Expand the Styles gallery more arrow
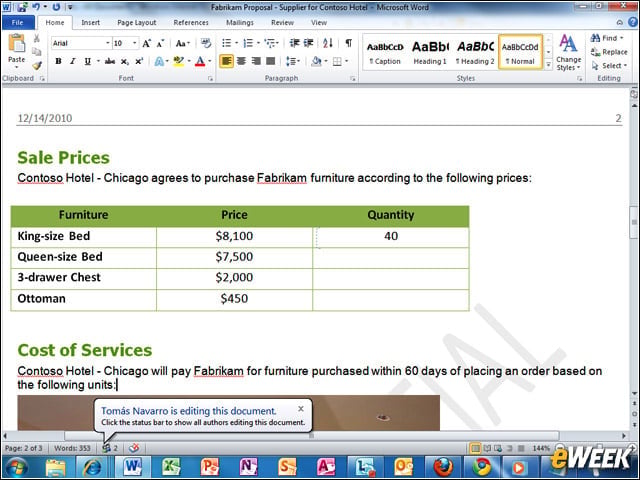The image size is (640, 480). (x=549, y=65)
